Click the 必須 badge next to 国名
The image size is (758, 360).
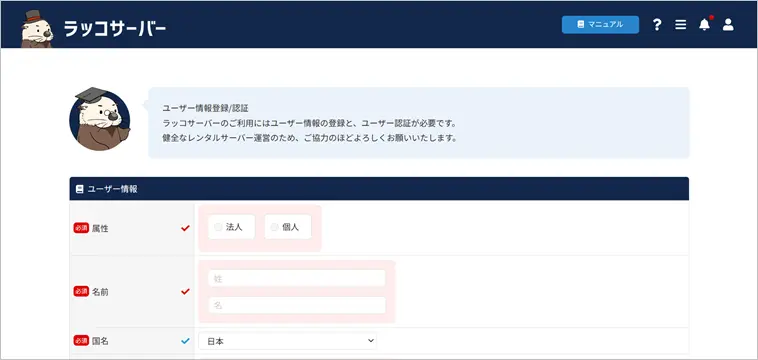81,341
